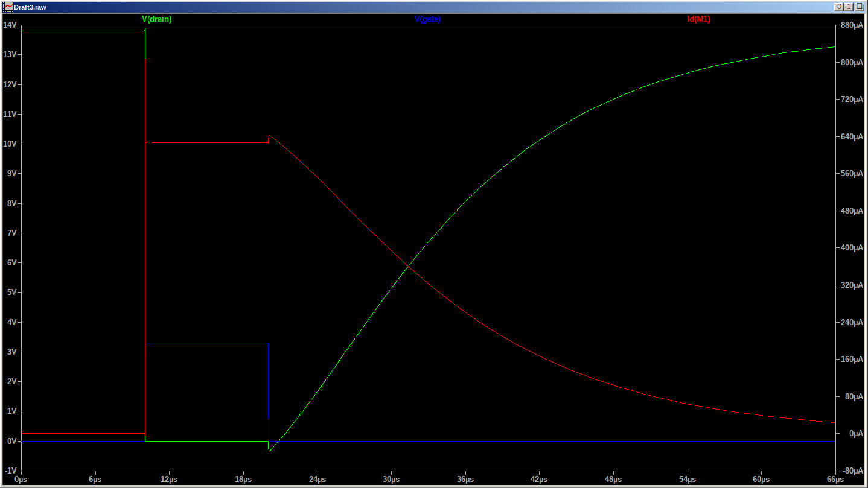The width and height of the screenshot is (868, 488).
Task: Click the Draft3.raw title text
Action: (x=30, y=7)
